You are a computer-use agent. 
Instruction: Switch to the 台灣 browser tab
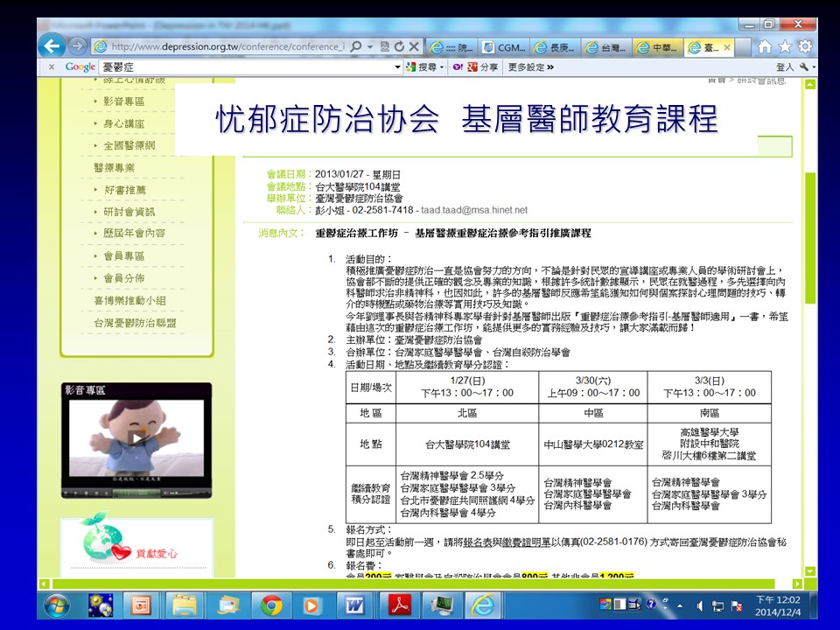pyautogui.click(x=605, y=47)
